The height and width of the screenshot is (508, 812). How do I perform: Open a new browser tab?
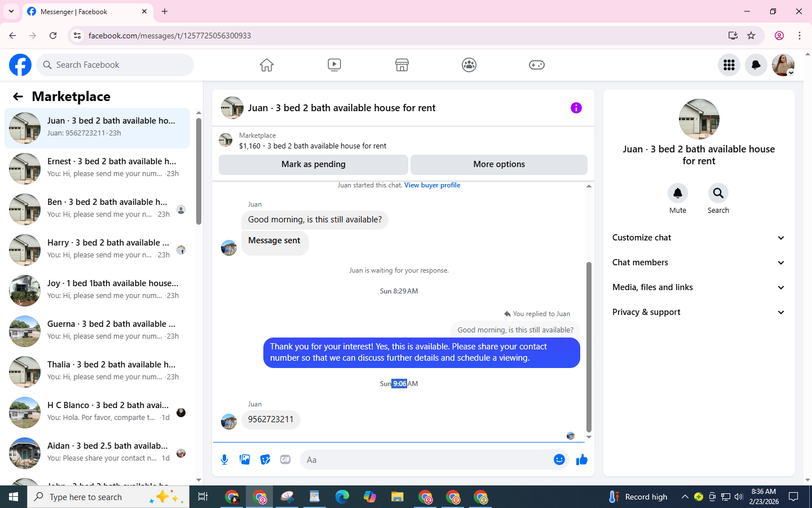click(165, 11)
